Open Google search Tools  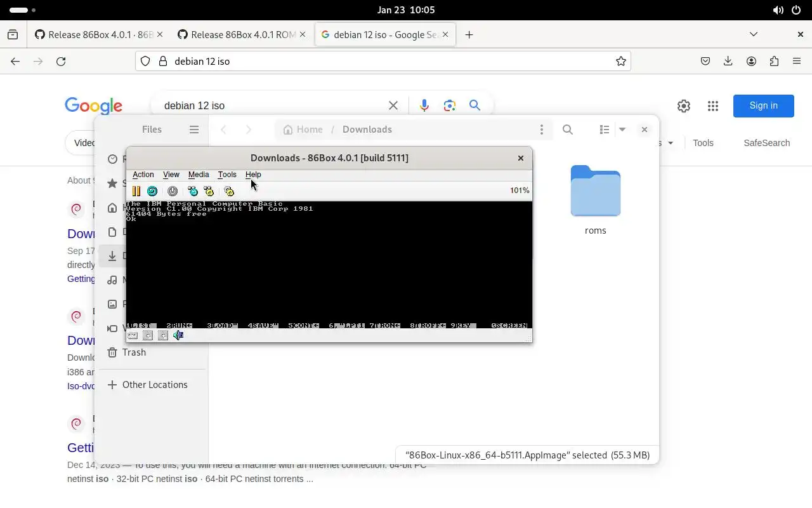pyautogui.click(x=703, y=143)
